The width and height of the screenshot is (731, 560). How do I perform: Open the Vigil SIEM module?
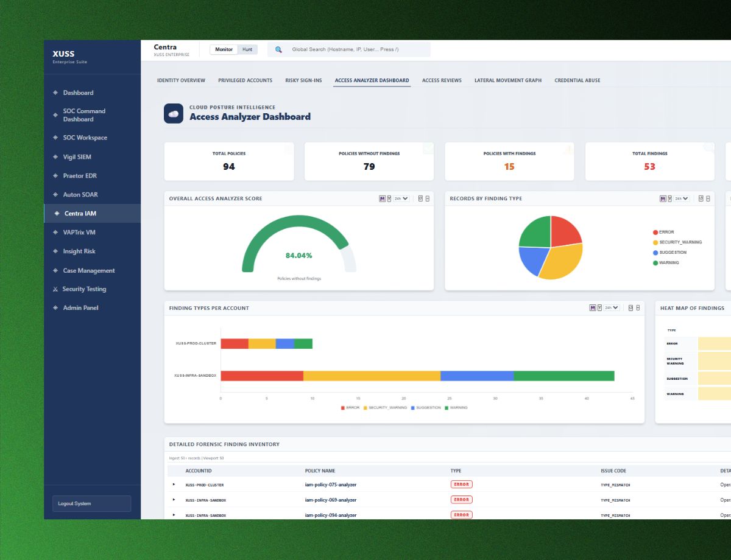pyautogui.click(x=78, y=156)
